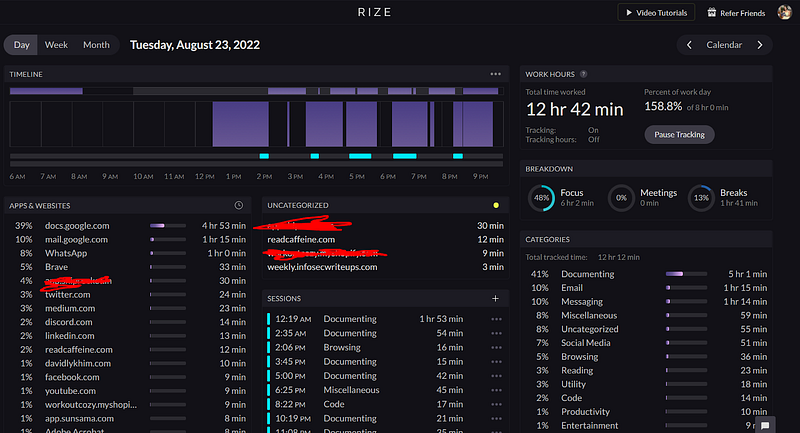Viewport: 800px width, 433px height.
Task: Go to previous day with left arrow
Action: (689, 45)
